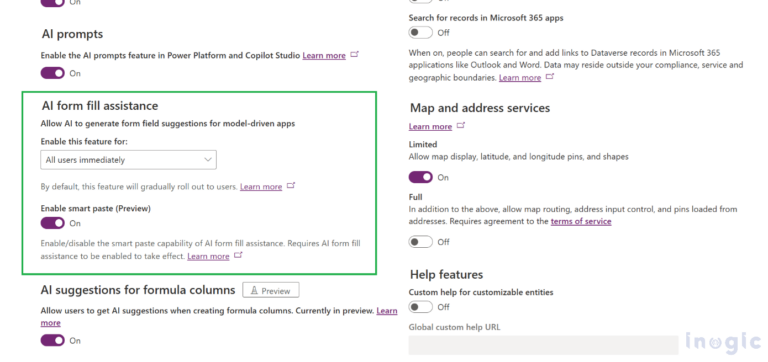The image size is (768, 362).
Task: Click external link icon after gradual rollout Learn more
Action: [x=291, y=186]
